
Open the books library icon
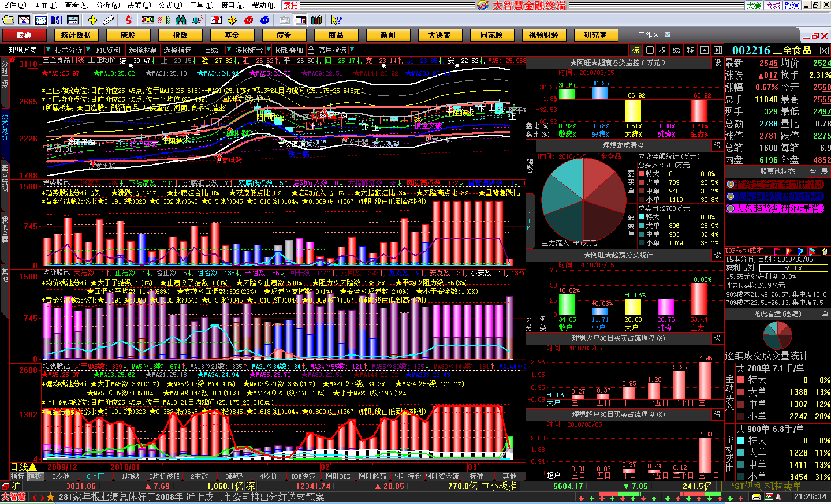[x=316, y=20]
